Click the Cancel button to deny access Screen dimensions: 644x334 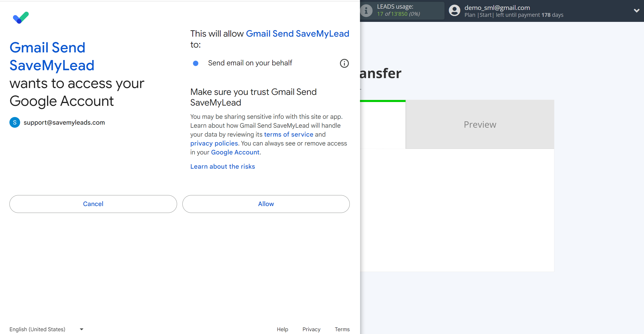pyautogui.click(x=93, y=204)
